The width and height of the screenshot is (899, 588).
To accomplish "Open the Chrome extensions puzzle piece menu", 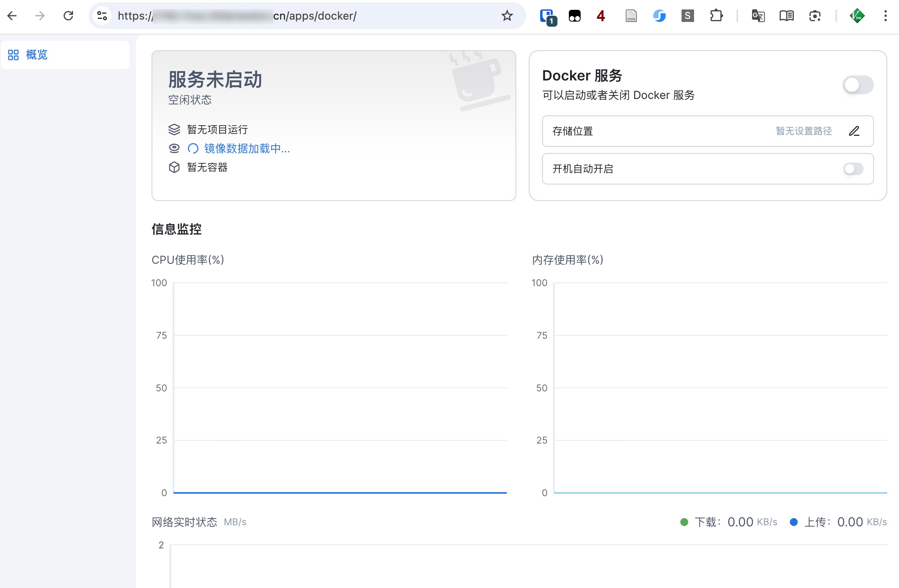I will 716,16.
